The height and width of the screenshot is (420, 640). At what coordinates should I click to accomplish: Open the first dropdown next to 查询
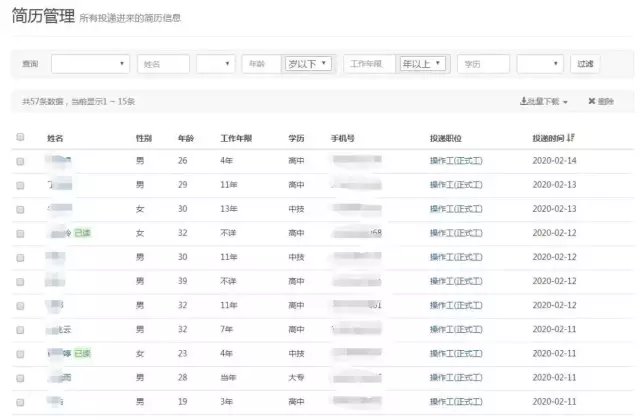point(91,64)
